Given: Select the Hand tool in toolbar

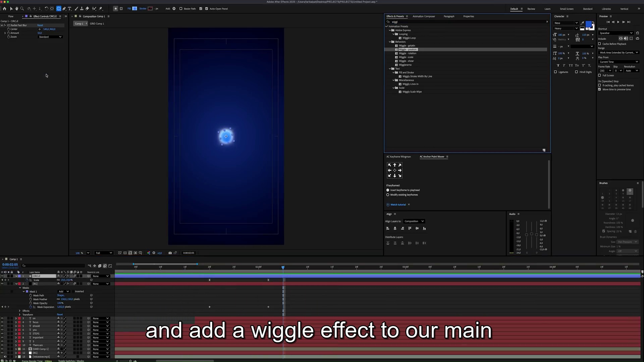Looking at the screenshot, I should coord(16,9).
